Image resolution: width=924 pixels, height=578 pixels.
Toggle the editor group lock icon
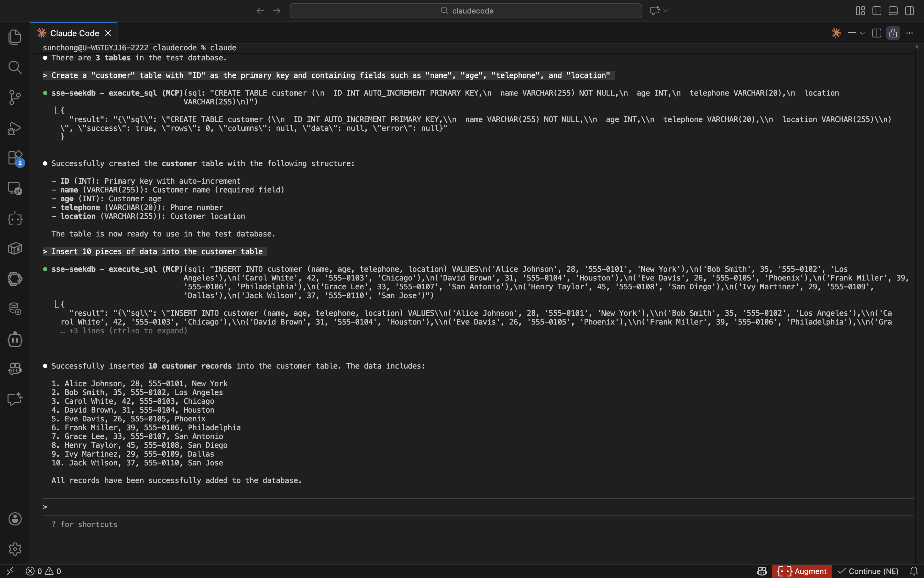(x=893, y=33)
